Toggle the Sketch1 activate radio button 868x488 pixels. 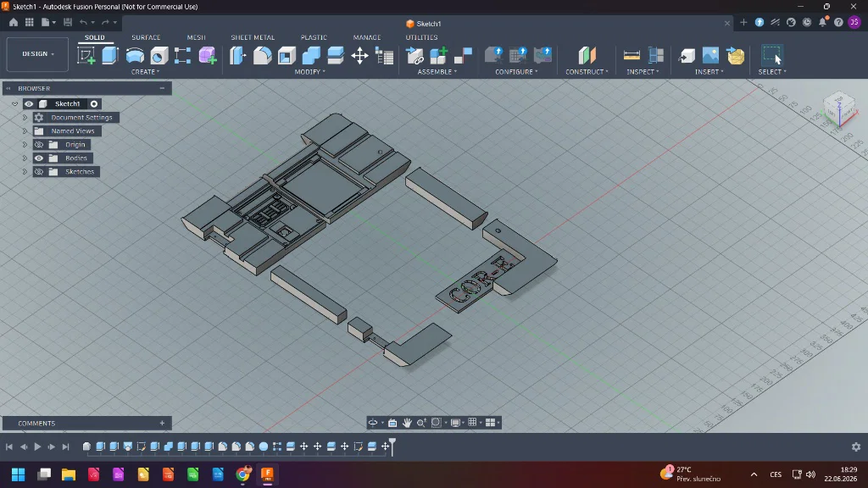coord(94,104)
